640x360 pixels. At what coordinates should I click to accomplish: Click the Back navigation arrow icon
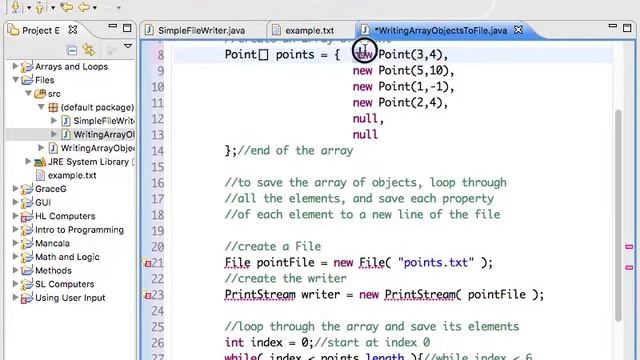point(84,7)
